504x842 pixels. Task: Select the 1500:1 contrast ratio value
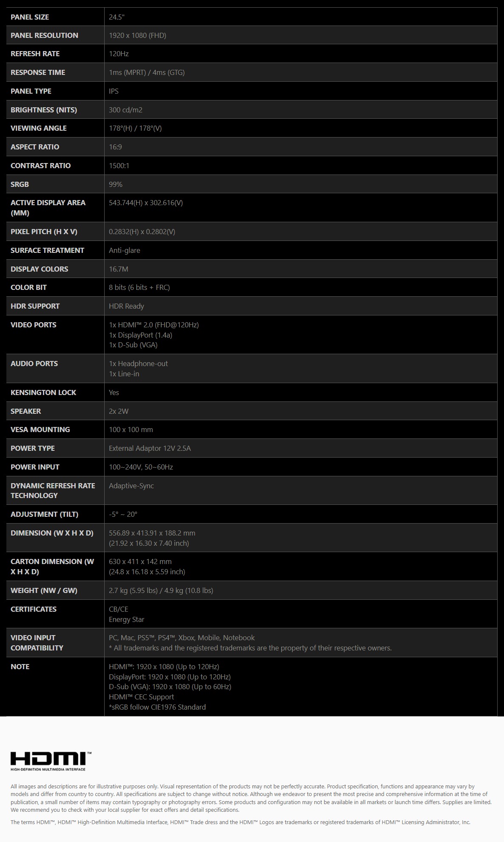point(119,166)
